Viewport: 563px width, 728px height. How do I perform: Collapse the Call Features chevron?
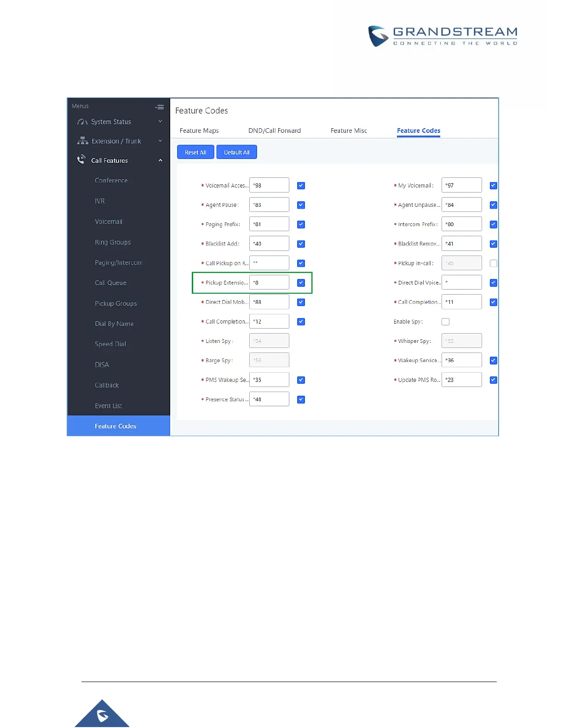coord(161,160)
